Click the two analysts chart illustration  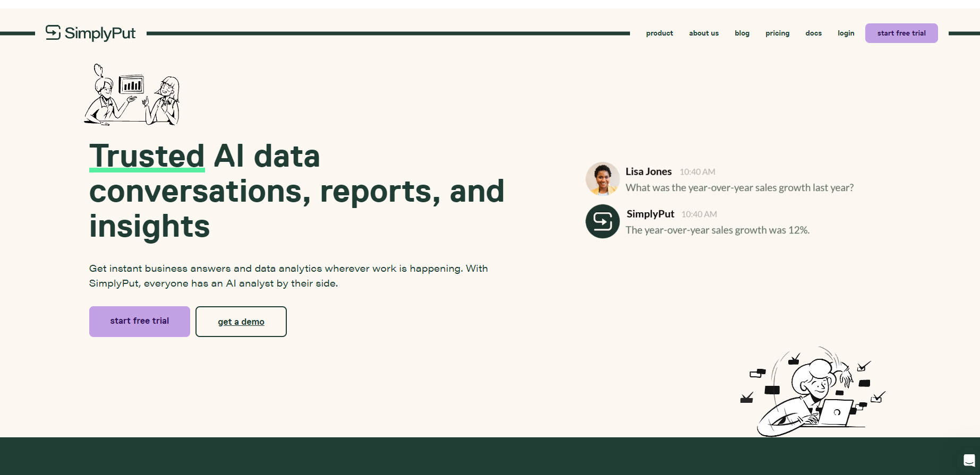[132, 95]
